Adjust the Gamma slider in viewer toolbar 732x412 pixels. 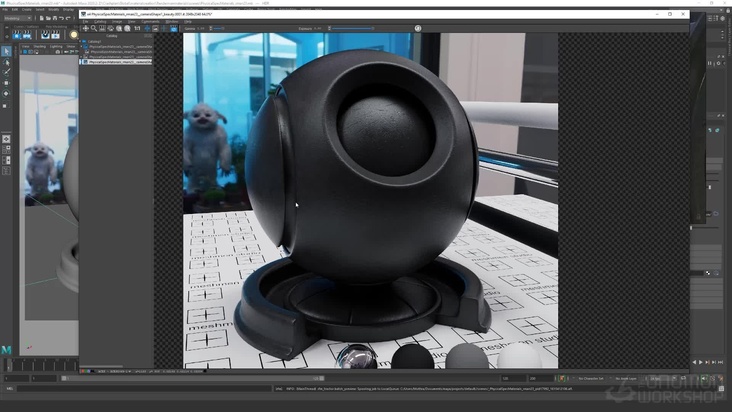pyautogui.click(x=217, y=28)
